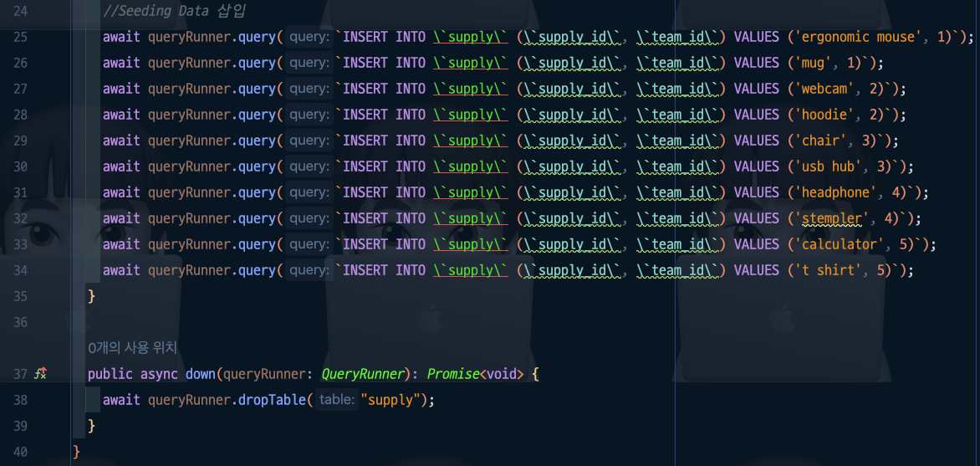The height and width of the screenshot is (466, 980).
Task: Click the 'dropTable' method call
Action: click(272, 400)
